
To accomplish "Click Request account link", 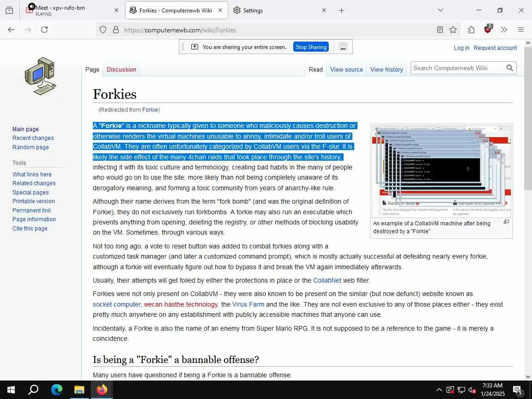I will [x=495, y=48].
